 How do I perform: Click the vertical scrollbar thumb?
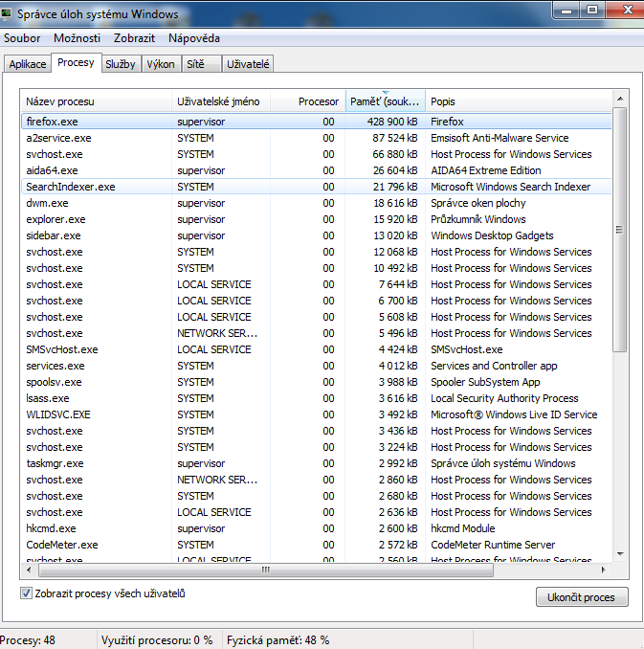point(619,230)
